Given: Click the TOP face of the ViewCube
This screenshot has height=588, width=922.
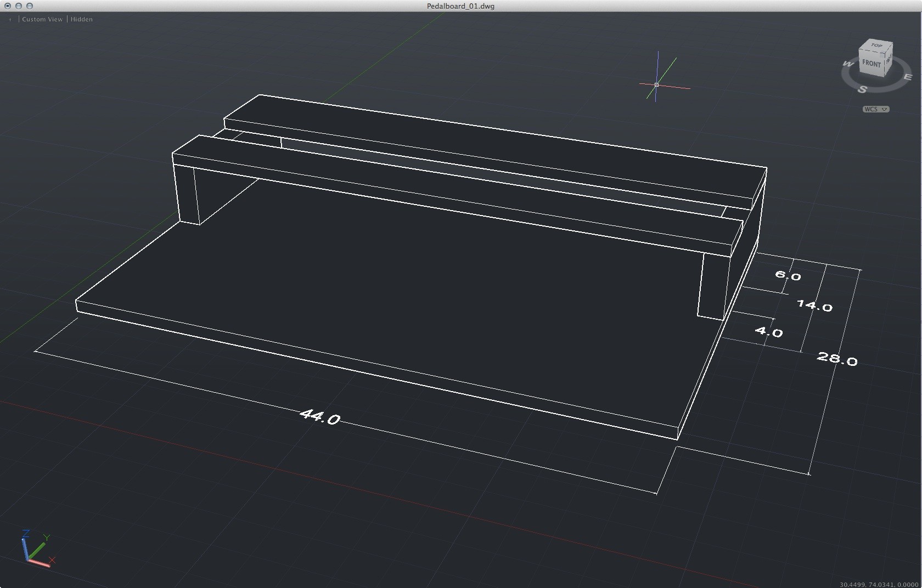Looking at the screenshot, I should coord(877,46).
